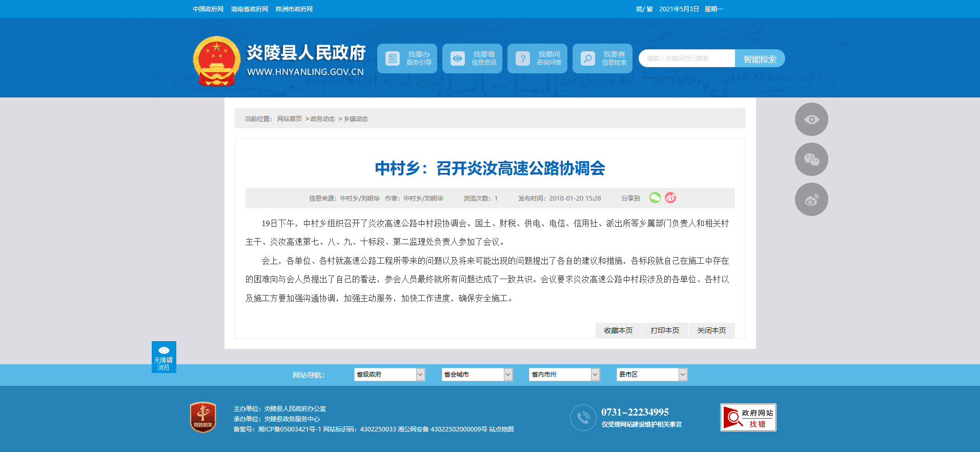
Task: Click the 政府网站找错 error report badge
Action: (x=748, y=418)
